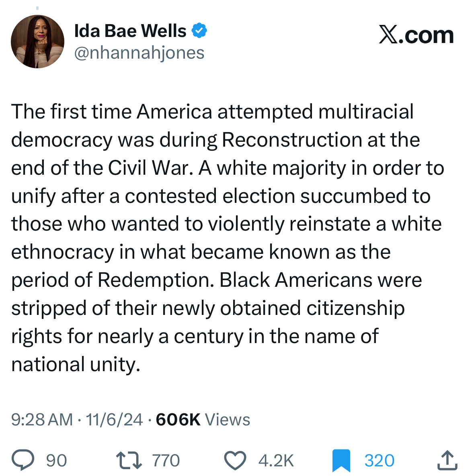Click the @nhannahjones handle
This screenshot has height=476, width=474.
click(x=139, y=53)
